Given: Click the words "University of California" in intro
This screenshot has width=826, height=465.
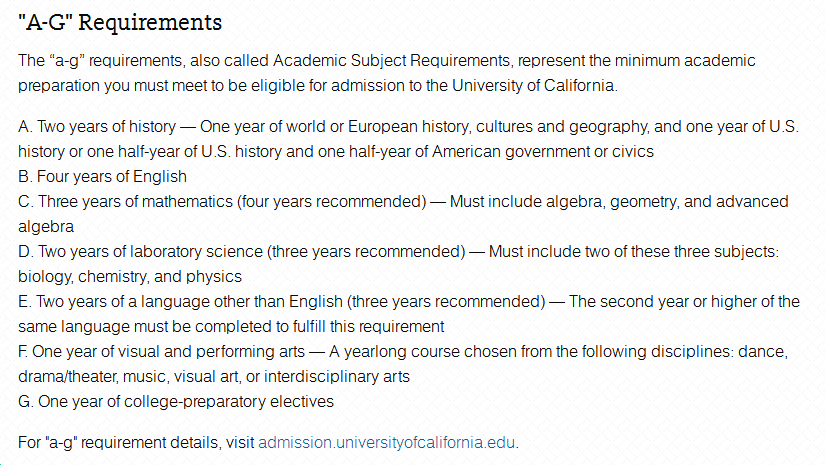Looking at the screenshot, I should (533, 85).
